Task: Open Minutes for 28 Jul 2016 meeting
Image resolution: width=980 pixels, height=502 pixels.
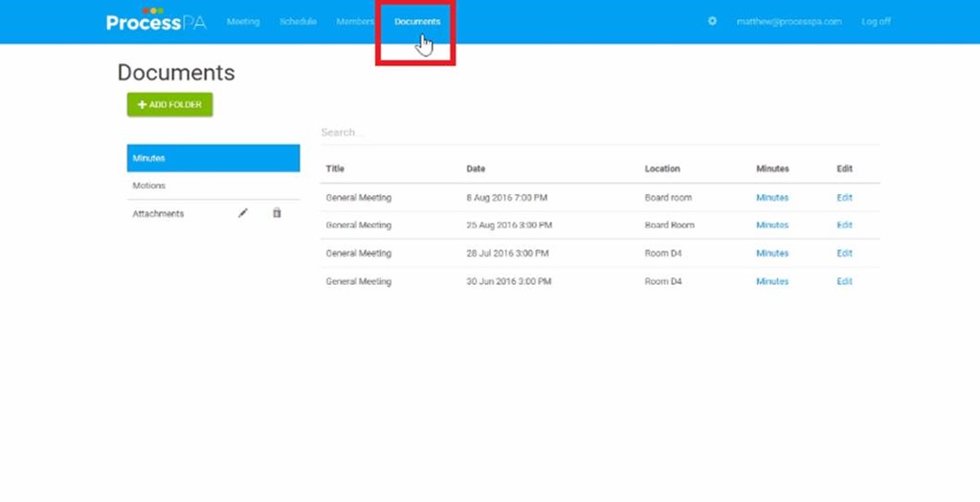Action: pyautogui.click(x=772, y=253)
